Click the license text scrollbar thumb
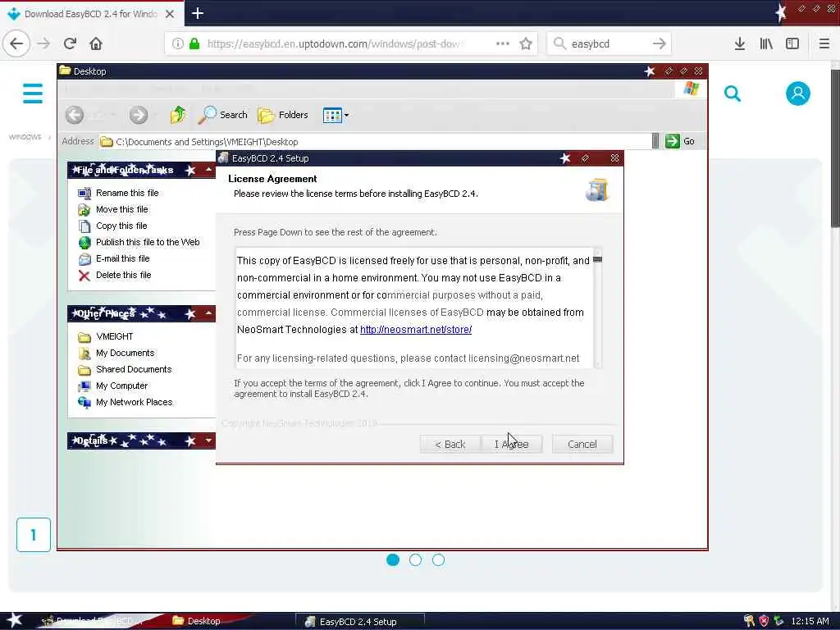The image size is (840, 630). [597, 259]
